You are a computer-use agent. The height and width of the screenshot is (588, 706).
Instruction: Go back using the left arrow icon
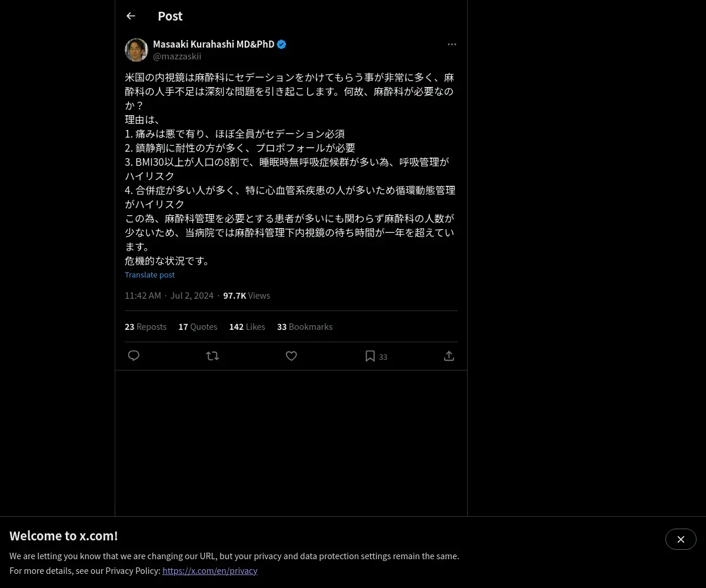131,16
